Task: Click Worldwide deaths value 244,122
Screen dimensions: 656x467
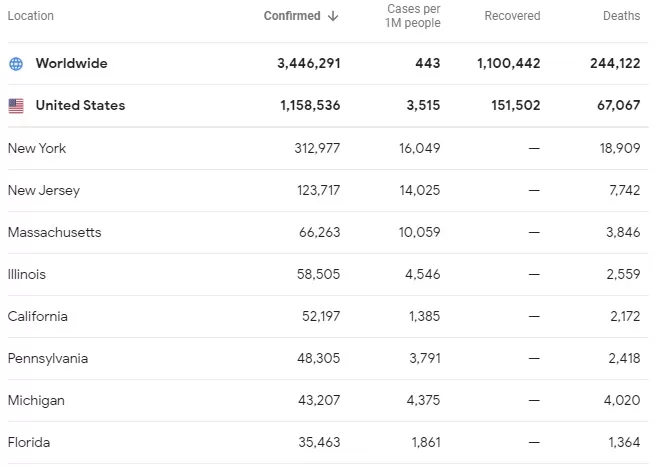Action: pos(615,64)
